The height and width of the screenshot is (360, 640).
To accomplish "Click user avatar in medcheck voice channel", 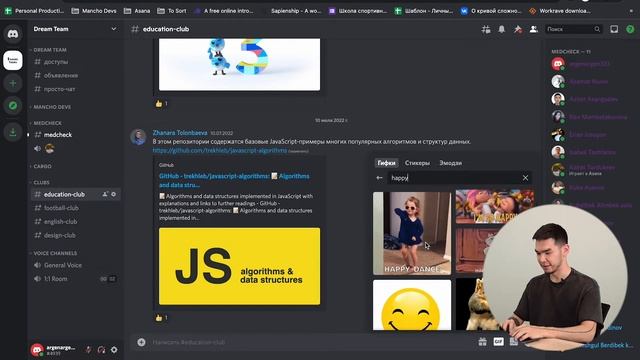I will [50, 149].
